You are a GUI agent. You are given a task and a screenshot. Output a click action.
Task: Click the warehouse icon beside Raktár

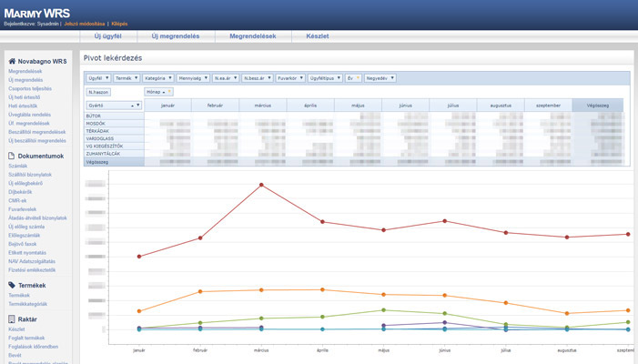(x=12, y=318)
